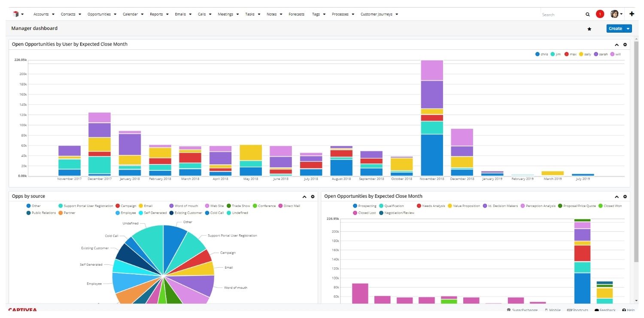The width and height of the screenshot is (644, 318).
Task: Click the Value Proposition legend entry
Action: (464, 206)
